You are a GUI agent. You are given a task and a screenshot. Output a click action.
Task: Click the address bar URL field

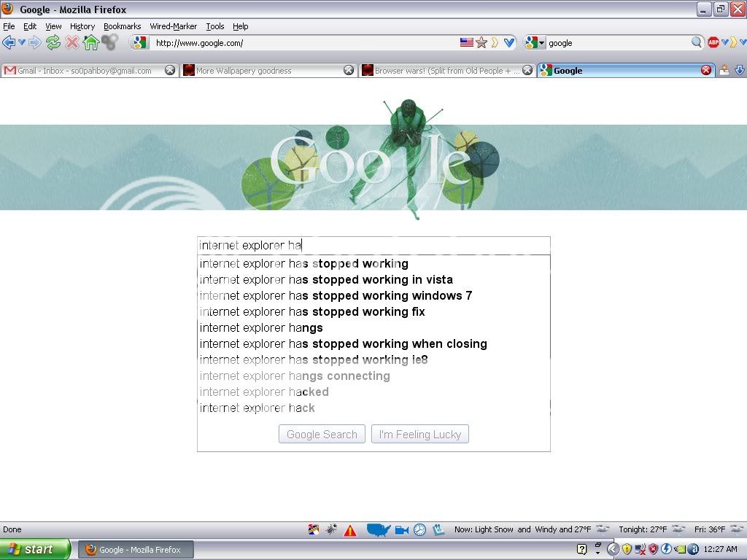pos(305,43)
